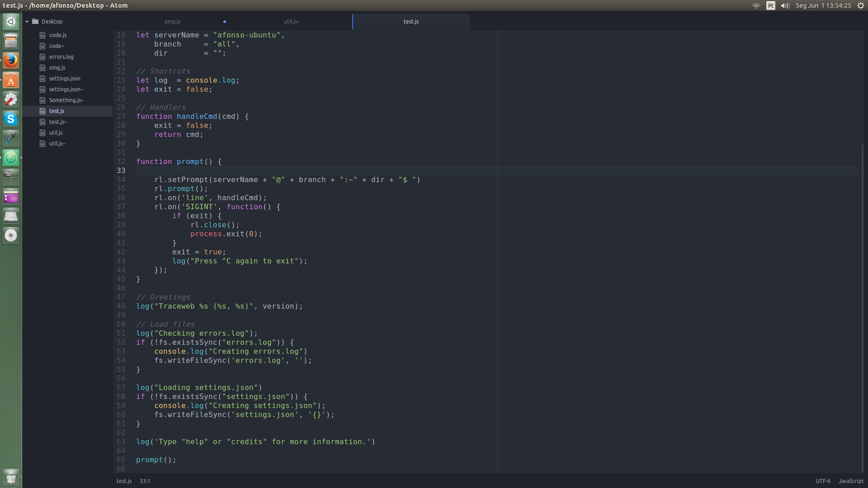
Task: Click the "afonso-ubuntu" string
Action: point(247,35)
